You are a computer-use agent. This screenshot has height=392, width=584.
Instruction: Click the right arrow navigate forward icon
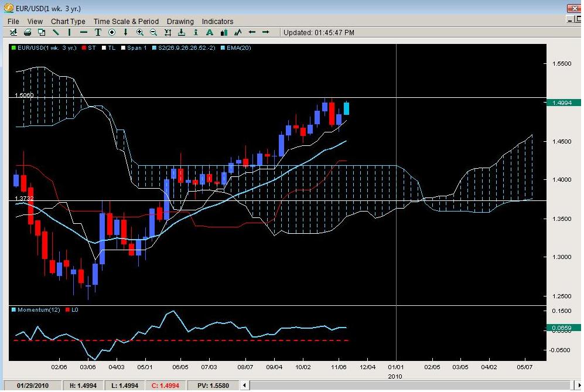(265, 32)
